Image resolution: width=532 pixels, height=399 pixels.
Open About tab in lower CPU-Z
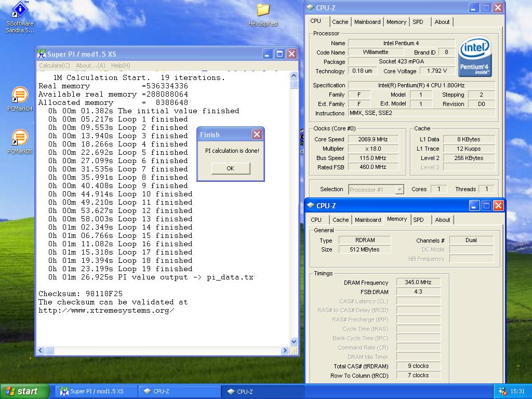click(x=443, y=220)
